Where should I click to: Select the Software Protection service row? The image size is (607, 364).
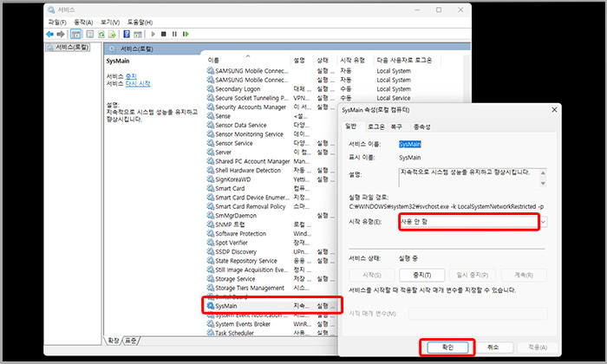[272, 234]
